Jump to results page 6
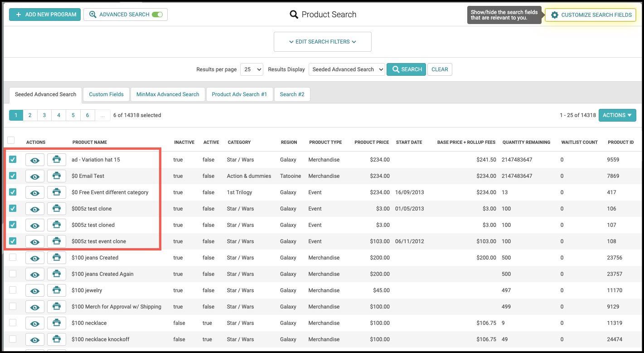 coord(87,115)
